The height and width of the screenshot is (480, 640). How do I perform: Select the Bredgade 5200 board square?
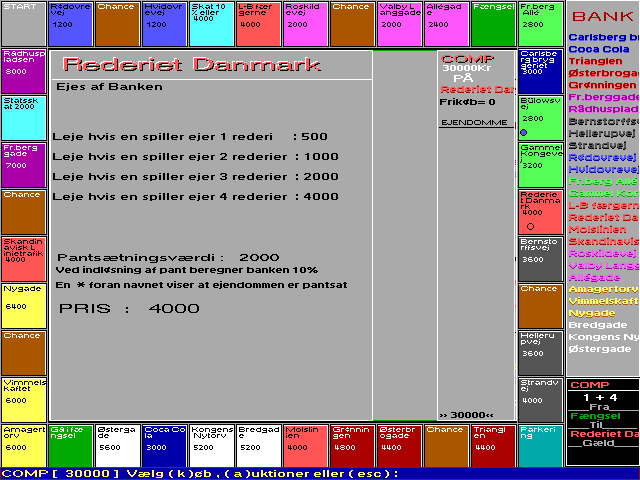[x=258, y=445]
